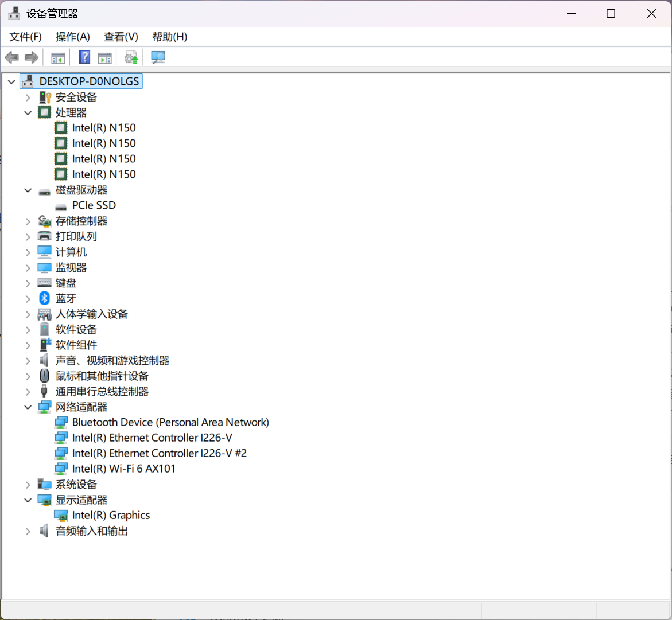
Task: Expand the 音频输入和输出 audio node
Action: point(28,531)
